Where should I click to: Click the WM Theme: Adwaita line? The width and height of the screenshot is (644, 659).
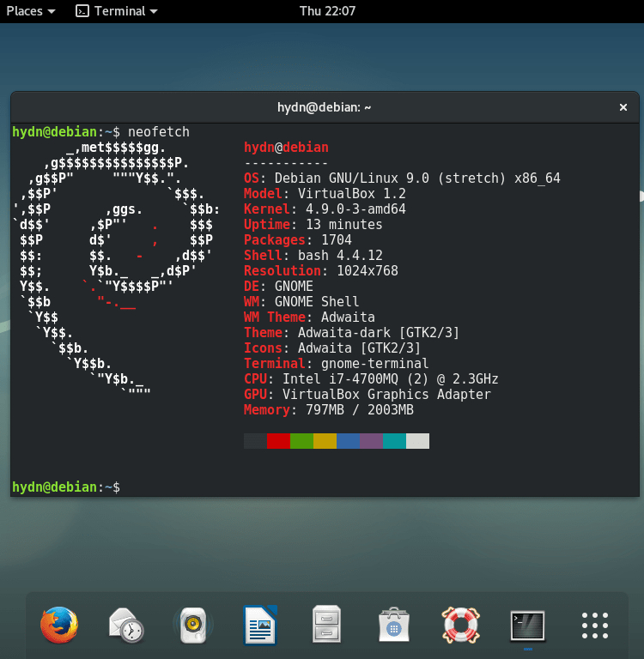[x=309, y=317]
